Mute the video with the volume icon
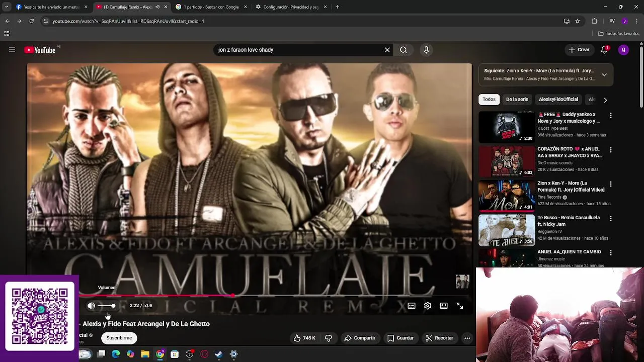The image size is (644, 362). tap(91, 306)
